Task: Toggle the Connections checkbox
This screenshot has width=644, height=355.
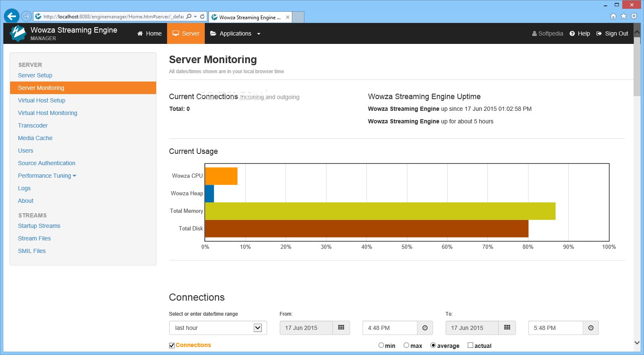Action: point(172,345)
